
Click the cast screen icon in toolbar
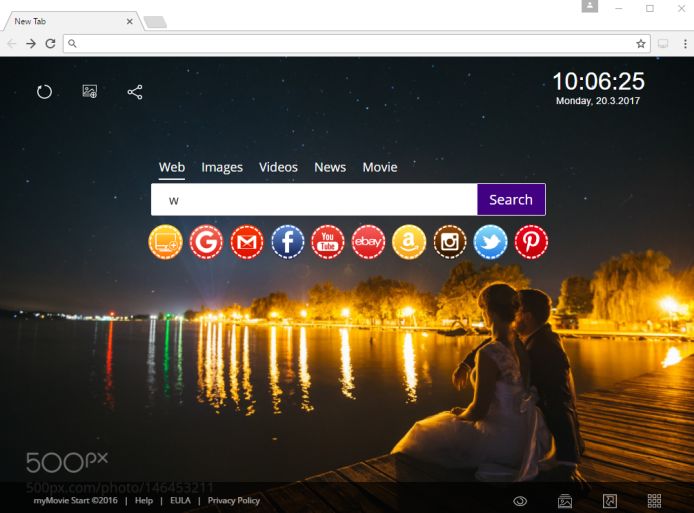(663, 43)
